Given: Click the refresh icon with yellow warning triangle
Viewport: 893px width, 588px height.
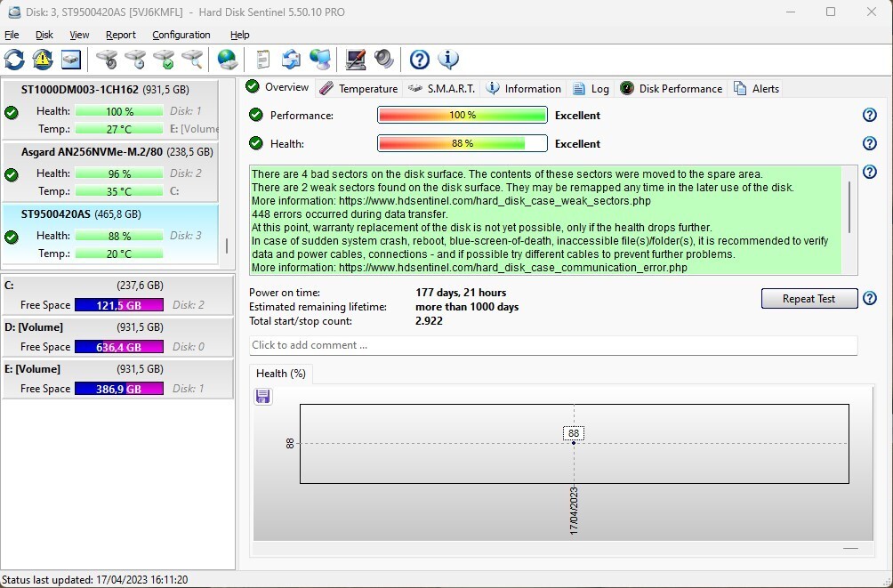Looking at the screenshot, I should [x=43, y=60].
